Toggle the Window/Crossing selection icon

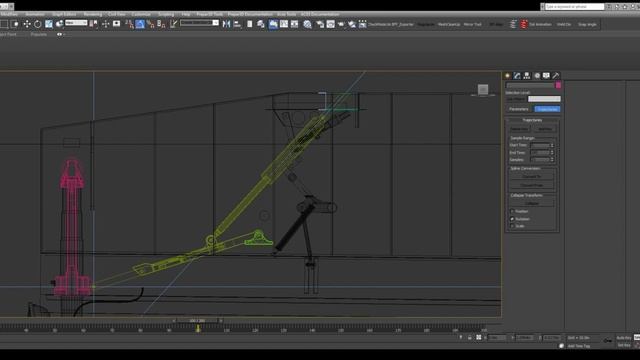[15, 24]
